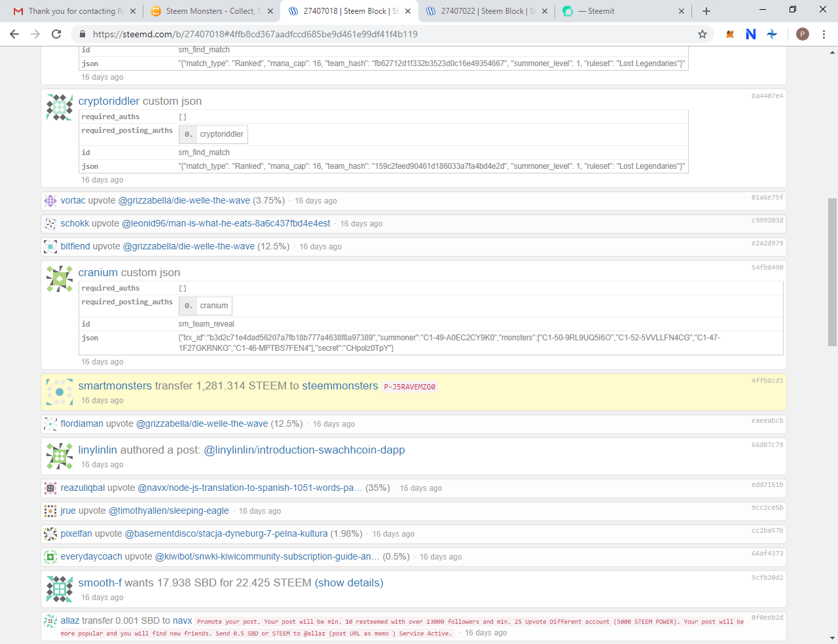Close the Steemit tab
Viewport: 838px width, 644px height.
[682, 11]
